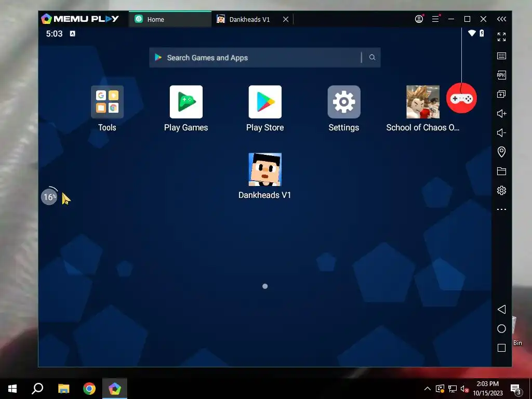Click the battery status icon
The height and width of the screenshot is (399, 532).
pos(482,33)
